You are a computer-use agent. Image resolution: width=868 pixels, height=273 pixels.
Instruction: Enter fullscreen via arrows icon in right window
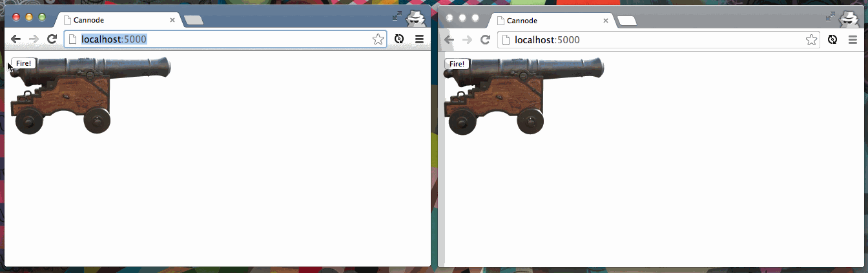coord(831,16)
